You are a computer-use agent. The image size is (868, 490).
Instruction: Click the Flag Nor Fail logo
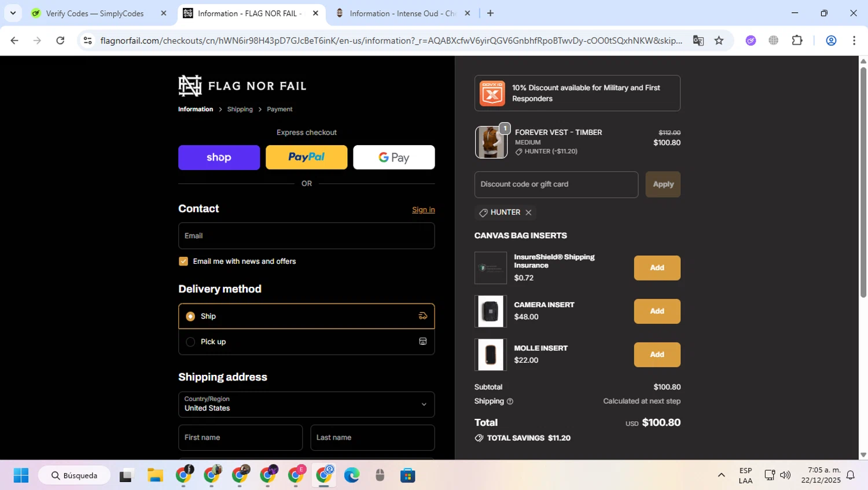pos(242,86)
